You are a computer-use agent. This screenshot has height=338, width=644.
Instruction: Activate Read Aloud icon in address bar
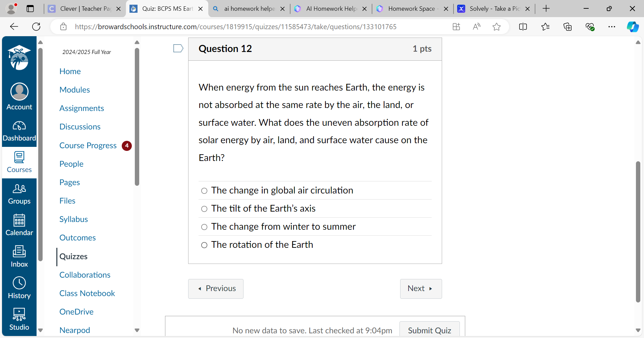click(x=476, y=26)
